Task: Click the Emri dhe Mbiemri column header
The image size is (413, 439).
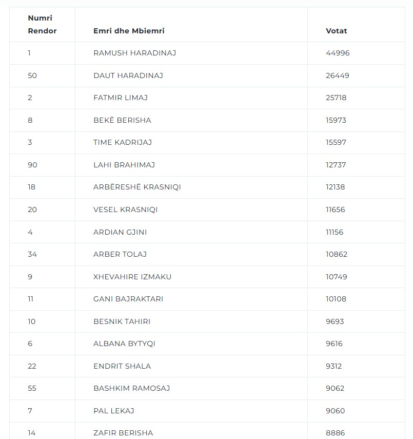Action: [x=129, y=31]
